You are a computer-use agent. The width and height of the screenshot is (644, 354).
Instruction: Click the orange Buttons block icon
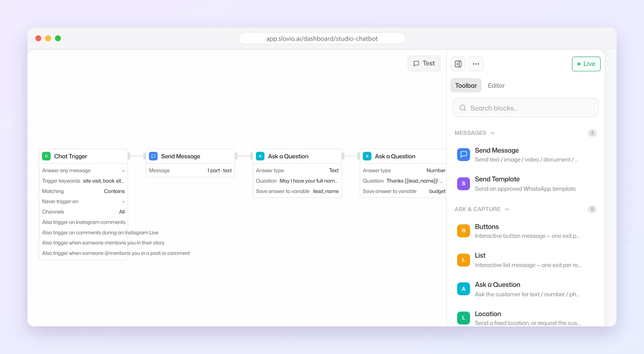[x=463, y=231]
